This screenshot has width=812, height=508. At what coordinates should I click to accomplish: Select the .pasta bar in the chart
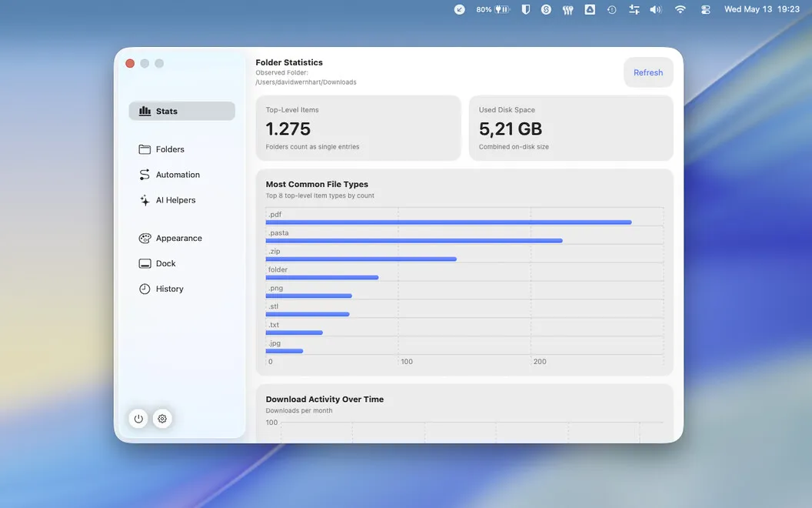pyautogui.click(x=414, y=240)
